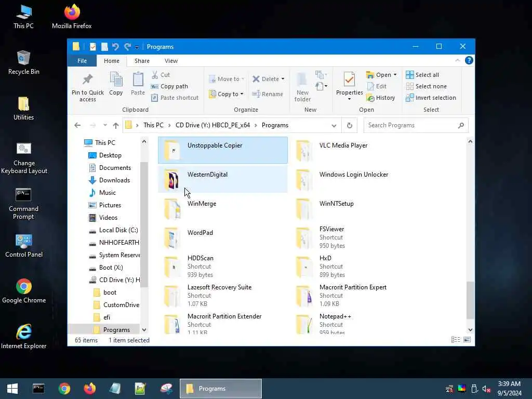
Task: Expand Properties dropdown arrow
Action: (x=349, y=99)
